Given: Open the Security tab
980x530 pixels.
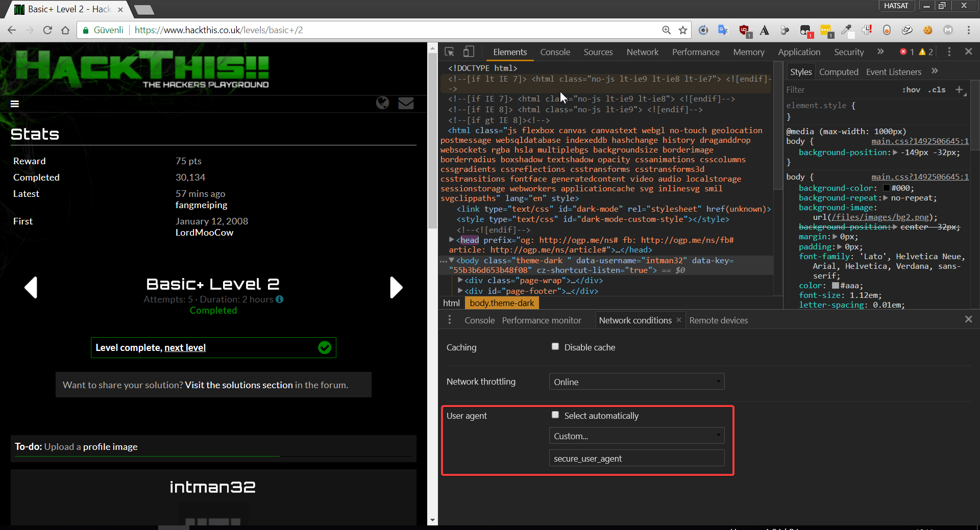Looking at the screenshot, I should pyautogui.click(x=848, y=52).
